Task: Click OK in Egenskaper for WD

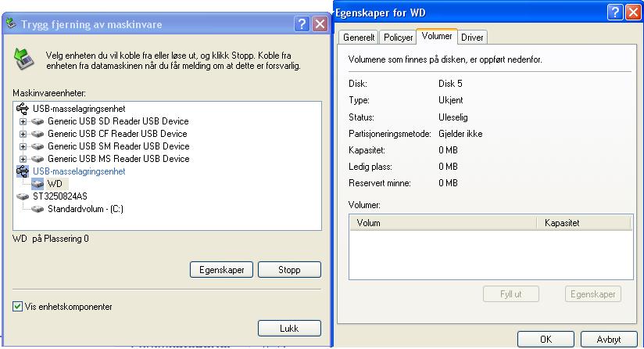Action: [546, 339]
